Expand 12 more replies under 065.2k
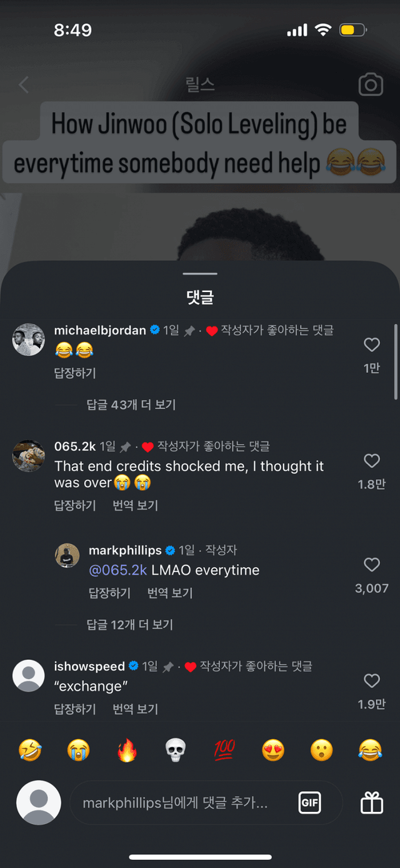This screenshot has width=400, height=868. click(129, 625)
